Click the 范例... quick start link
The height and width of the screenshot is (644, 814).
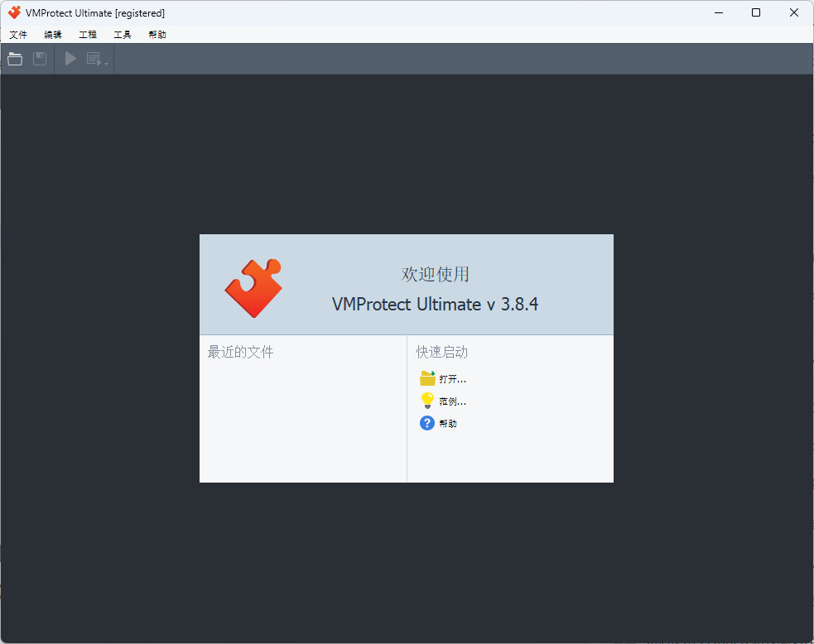click(453, 401)
